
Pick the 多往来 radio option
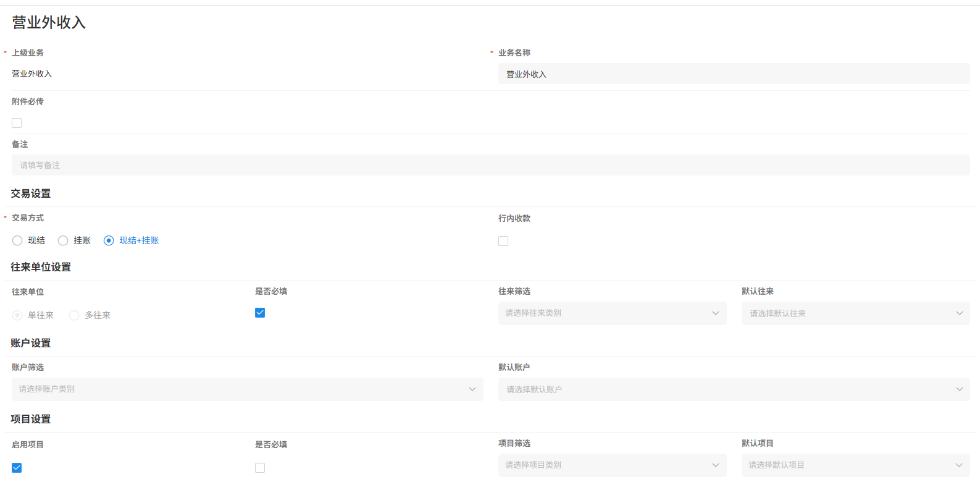[74, 315]
